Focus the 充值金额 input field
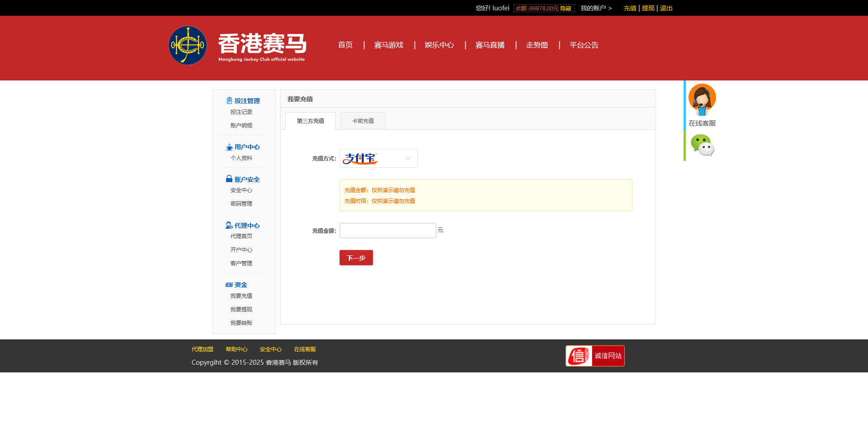 387,230
